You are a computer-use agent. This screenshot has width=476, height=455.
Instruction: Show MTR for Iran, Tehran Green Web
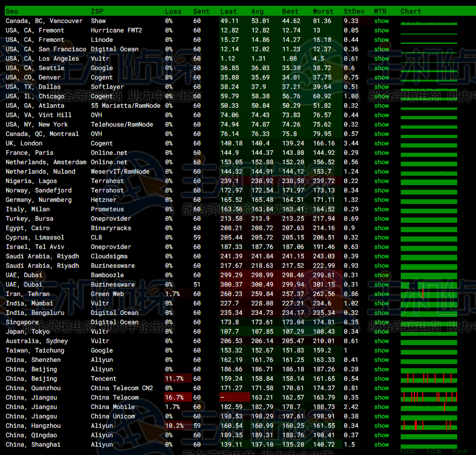[x=381, y=294]
